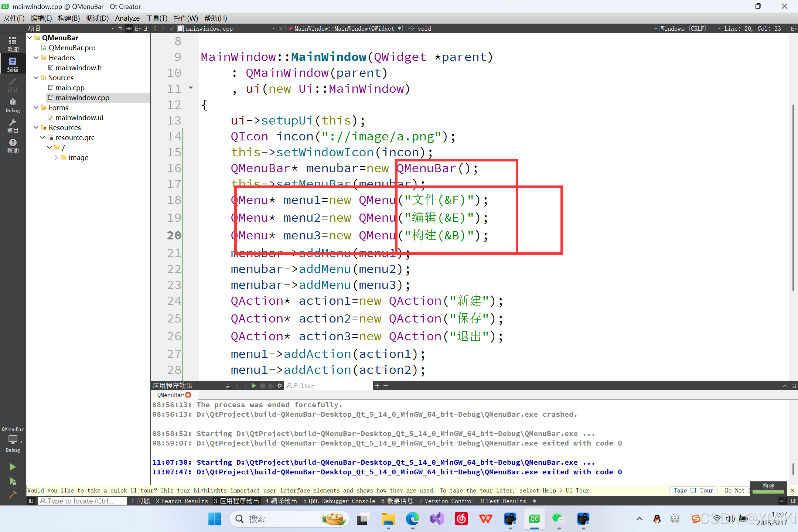Viewport: 798px width, 532px height.
Task: Expand the image folder in resources
Action: 56,157
